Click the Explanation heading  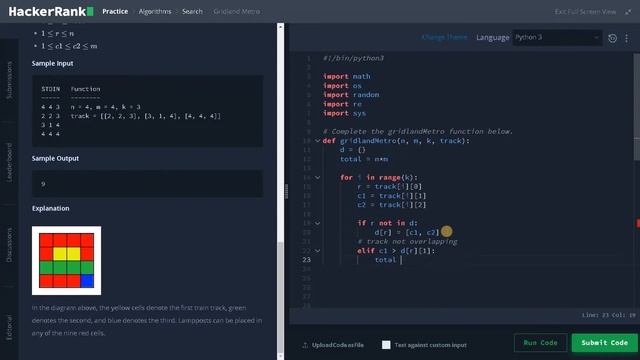[51, 208]
